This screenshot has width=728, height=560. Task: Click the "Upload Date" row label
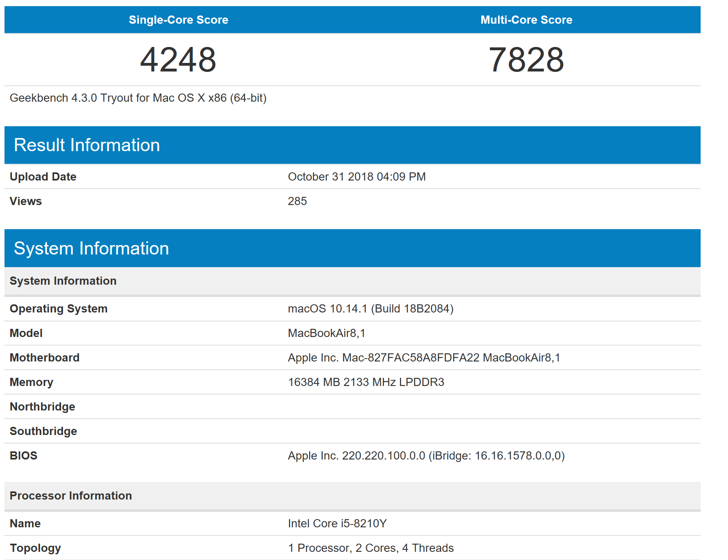[43, 176]
